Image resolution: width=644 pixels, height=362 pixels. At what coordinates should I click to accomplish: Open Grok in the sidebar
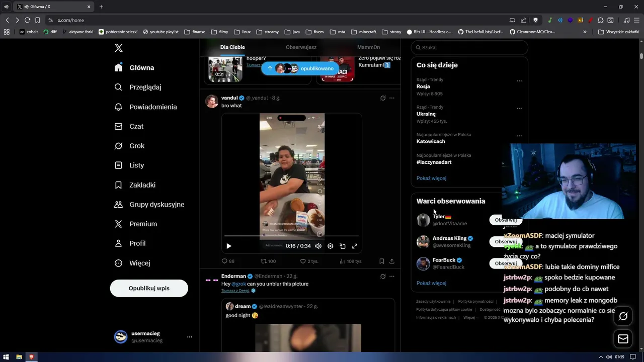pyautogui.click(x=129, y=146)
